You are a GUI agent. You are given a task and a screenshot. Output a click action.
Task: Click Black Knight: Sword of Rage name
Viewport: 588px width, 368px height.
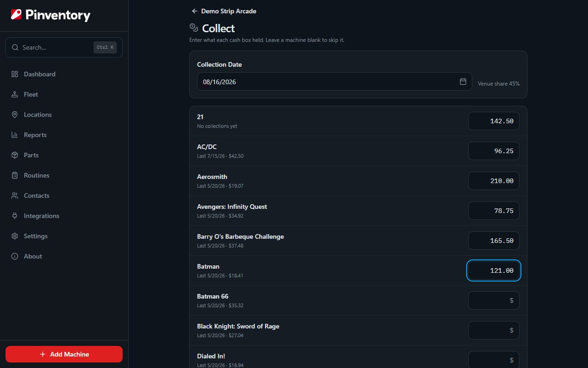point(238,326)
